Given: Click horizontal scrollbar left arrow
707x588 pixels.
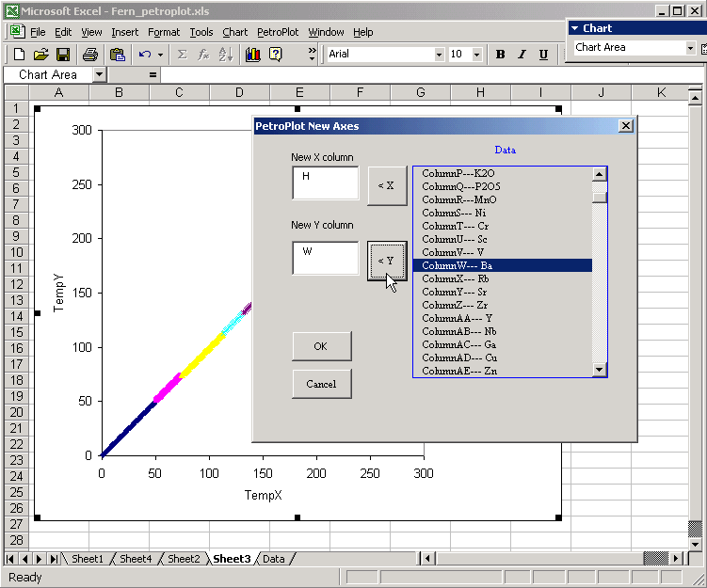Looking at the screenshot, I should [x=427, y=559].
